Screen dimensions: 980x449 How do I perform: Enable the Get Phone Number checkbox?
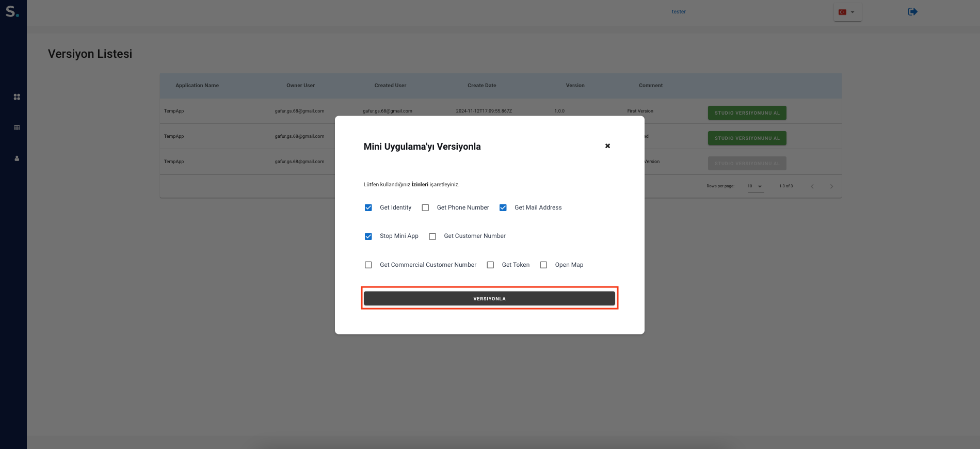[425, 207]
